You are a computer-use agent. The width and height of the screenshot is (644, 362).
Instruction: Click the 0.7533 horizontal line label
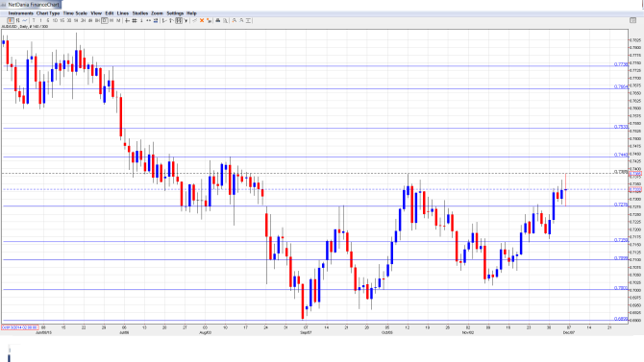pos(621,127)
